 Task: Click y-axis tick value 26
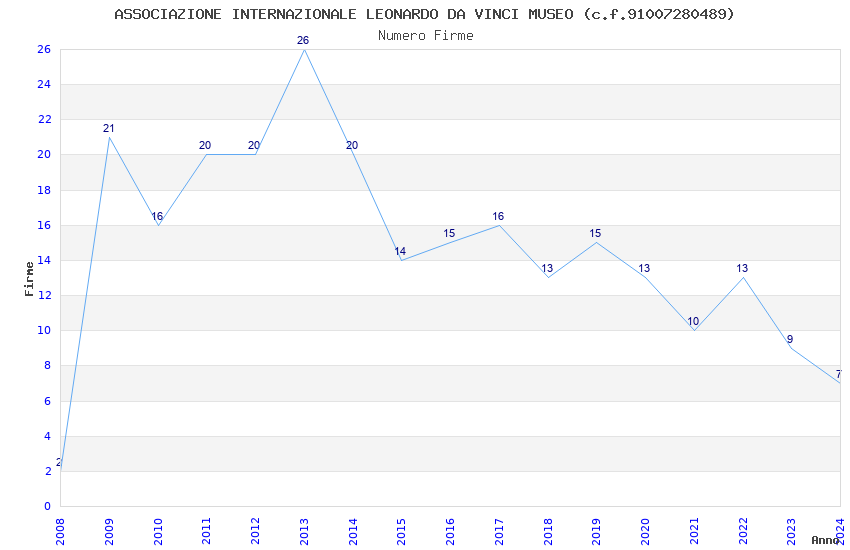point(44,49)
